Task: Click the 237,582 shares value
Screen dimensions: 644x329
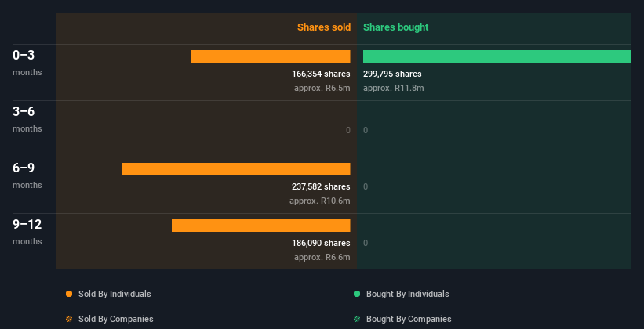Action: 321,186
